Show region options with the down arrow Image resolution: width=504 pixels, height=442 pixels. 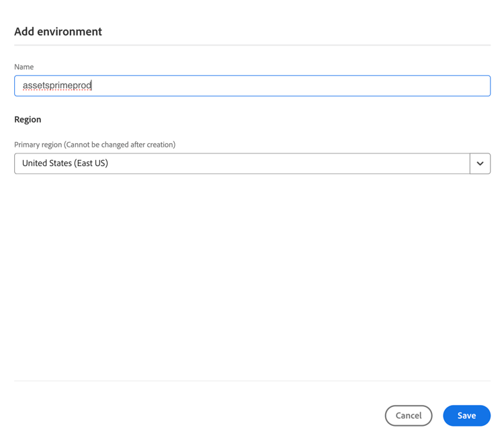click(x=480, y=163)
